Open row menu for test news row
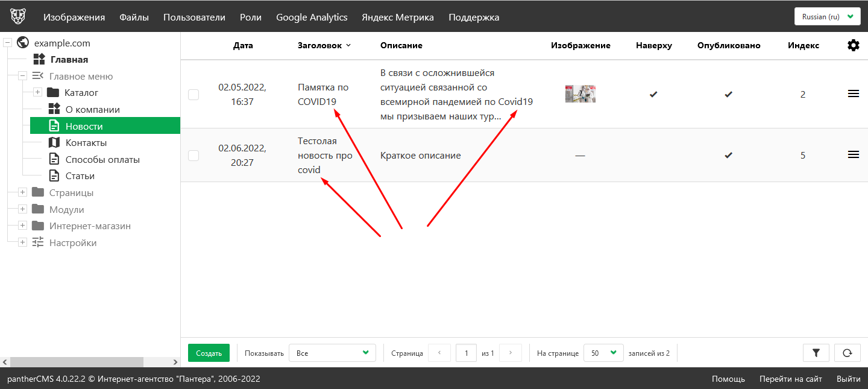The image size is (868, 389). click(x=853, y=155)
